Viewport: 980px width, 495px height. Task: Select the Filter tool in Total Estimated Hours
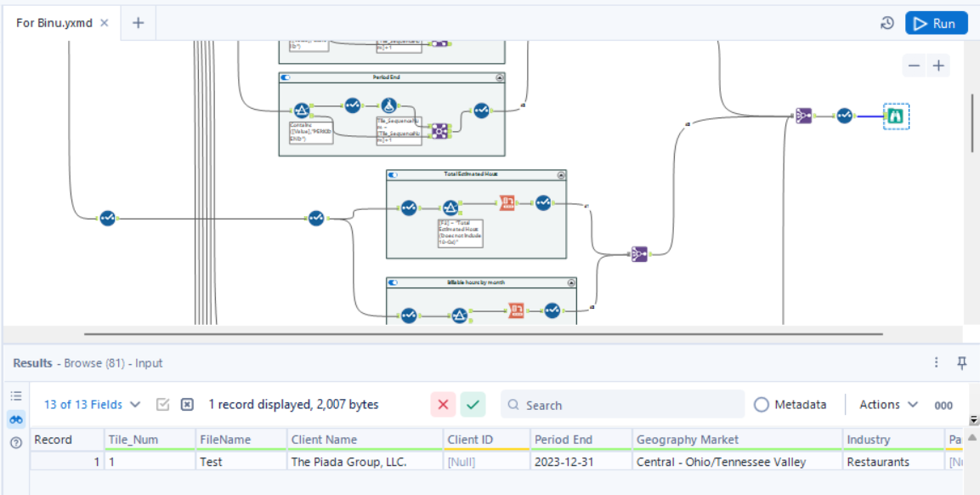pos(450,208)
